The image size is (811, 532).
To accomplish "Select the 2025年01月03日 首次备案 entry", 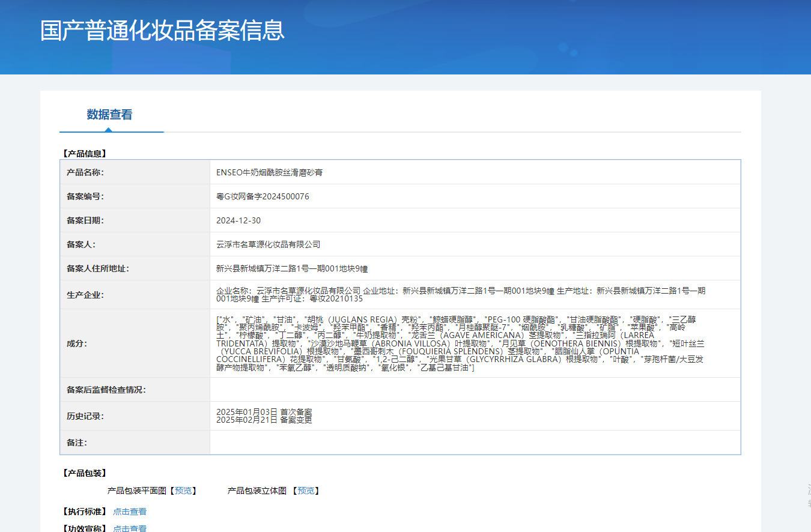I will pos(264,412).
